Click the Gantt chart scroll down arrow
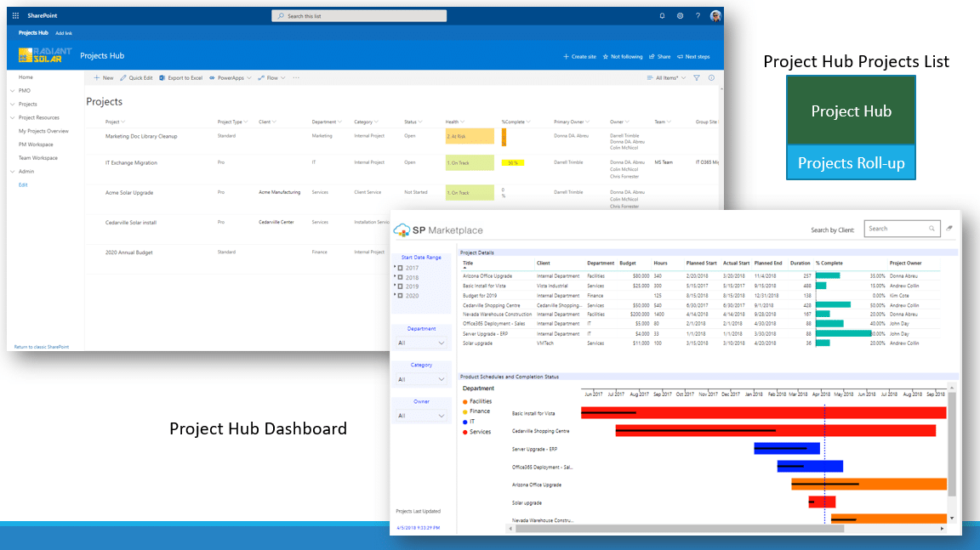The image size is (980, 550). tap(952, 519)
